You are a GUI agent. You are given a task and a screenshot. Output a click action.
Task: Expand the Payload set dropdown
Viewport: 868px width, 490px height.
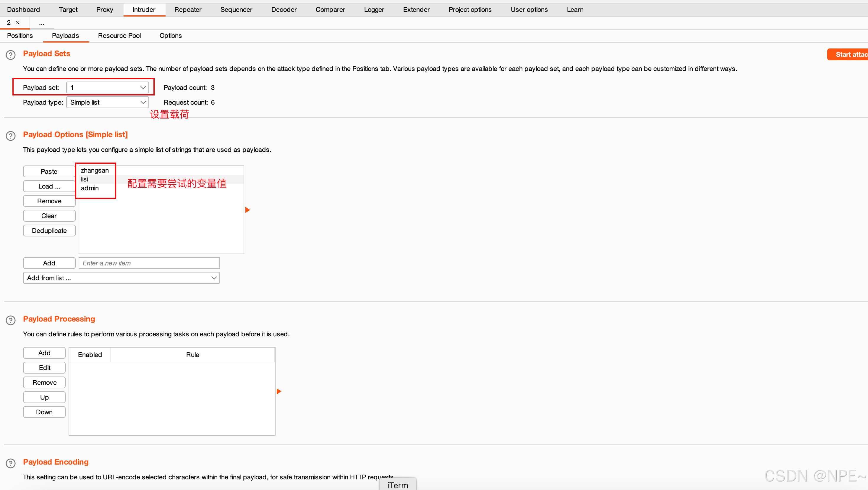pyautogui.click(x=108, y=87)
